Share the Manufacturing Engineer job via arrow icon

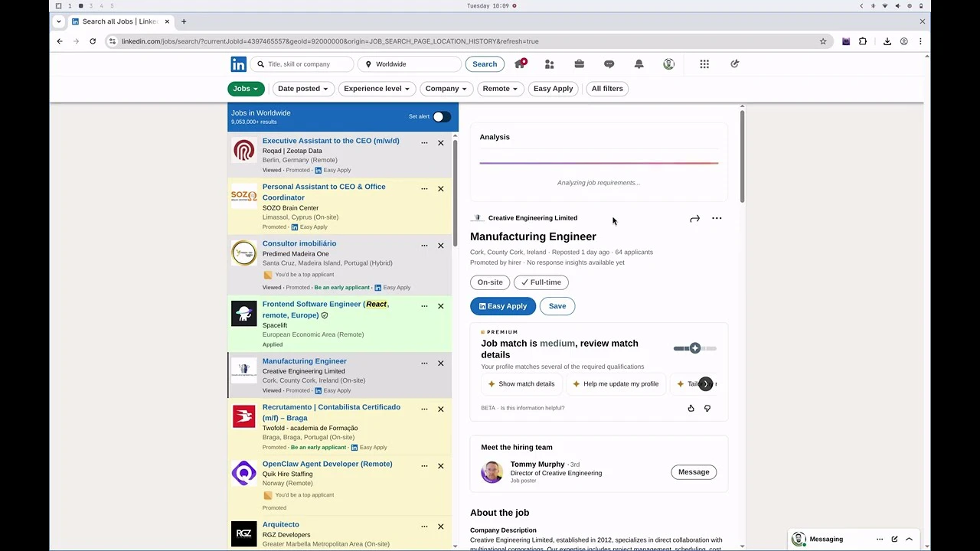tap(694, 219)
